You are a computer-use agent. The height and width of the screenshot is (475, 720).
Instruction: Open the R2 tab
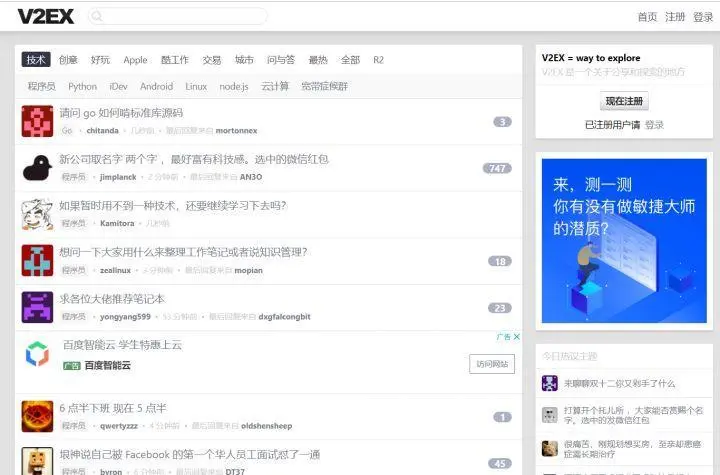point(378,60)
